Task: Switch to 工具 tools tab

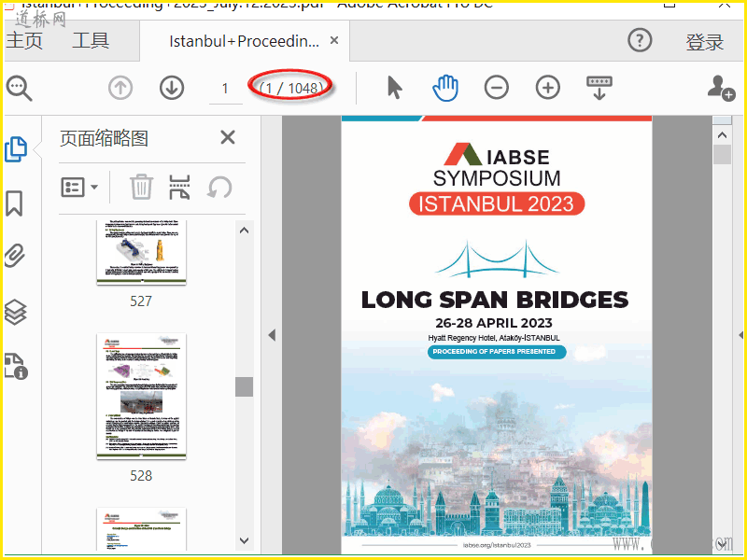Action: pos(91,40)
